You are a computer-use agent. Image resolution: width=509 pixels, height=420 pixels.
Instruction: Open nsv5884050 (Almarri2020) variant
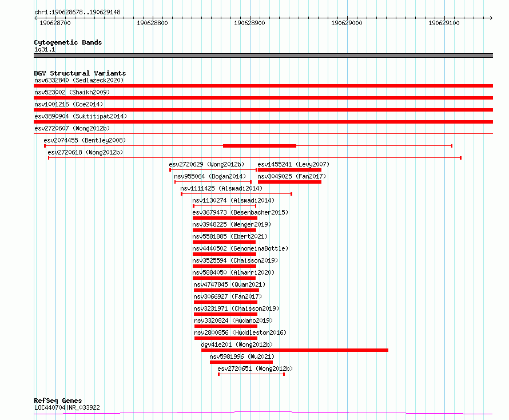pyautogui.click(x=233, y=272)
